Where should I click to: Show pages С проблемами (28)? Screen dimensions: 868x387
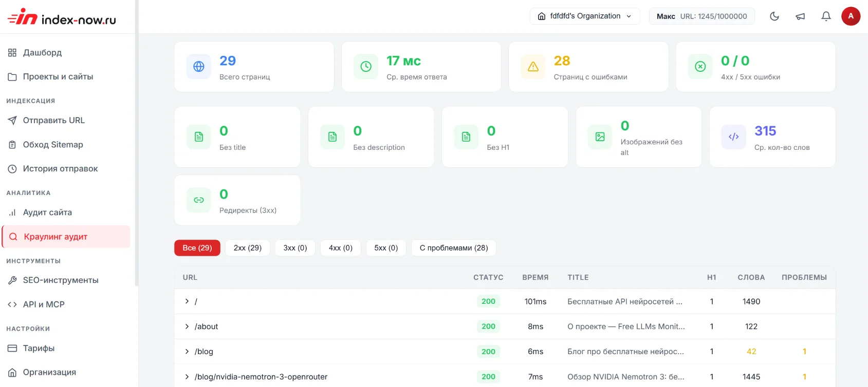454,248
